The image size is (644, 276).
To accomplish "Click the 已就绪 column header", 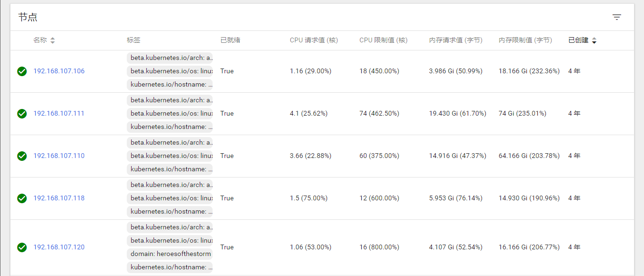I will [230, 40].
